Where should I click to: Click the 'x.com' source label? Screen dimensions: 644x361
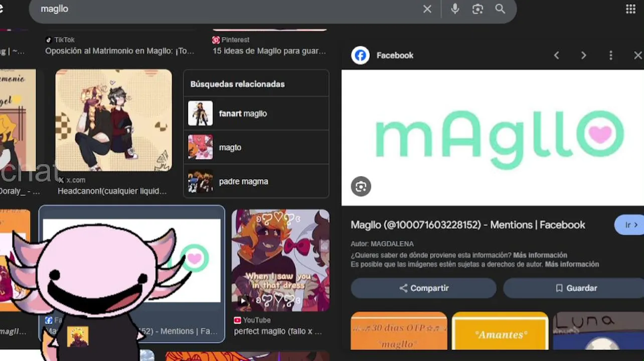pyautogui.click(x=76, y=180)
